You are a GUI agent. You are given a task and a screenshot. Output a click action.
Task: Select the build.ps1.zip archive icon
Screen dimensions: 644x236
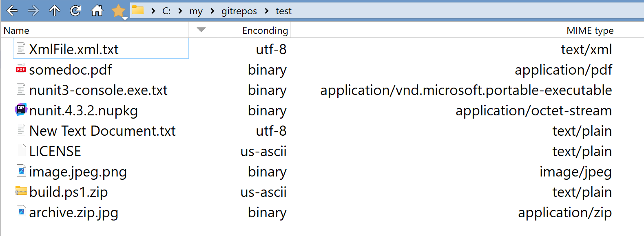coord(21,191)
